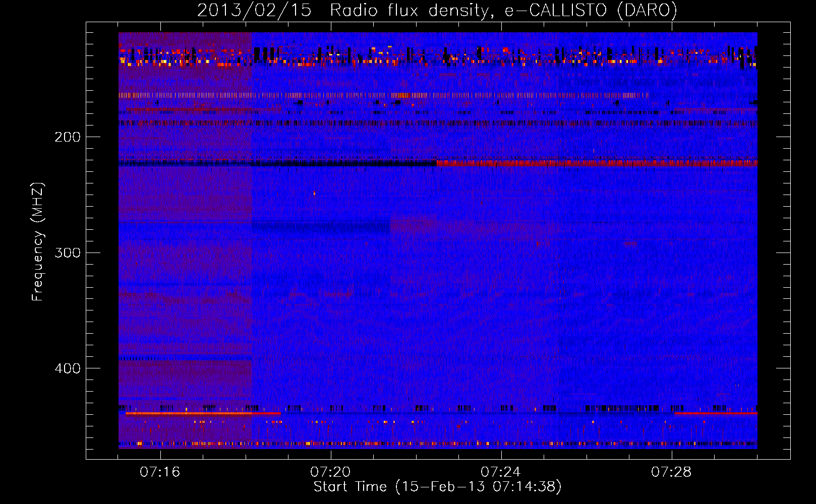
Task: Click the '07:28' time axis label
Action: click(x=671, y=472)
